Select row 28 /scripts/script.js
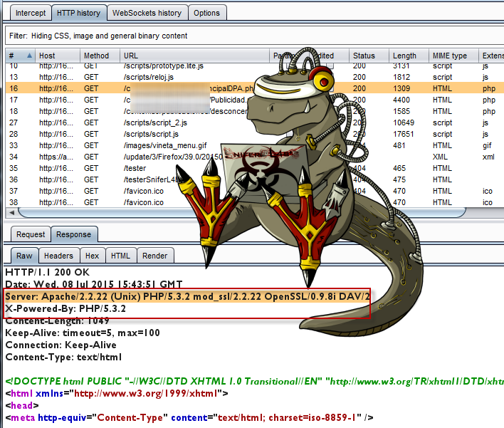504x428 pixels. tap(255, 134)
